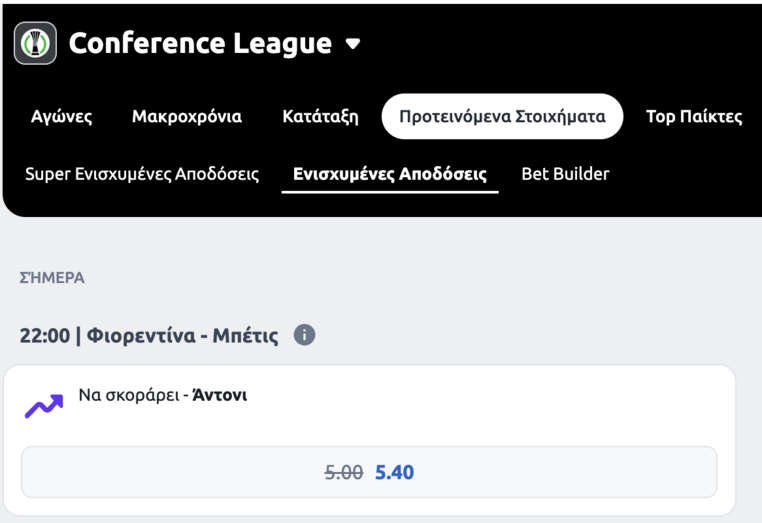Screen dimensions: 762x523
Task: Open the Κατάταξη standings tab
Action: tap(321, 117)
